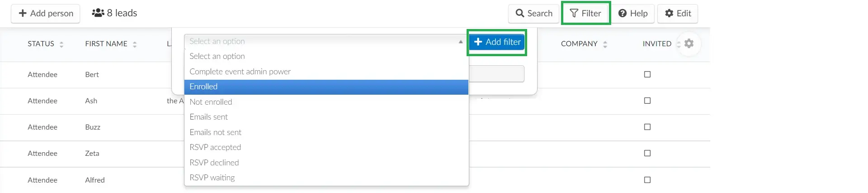Choose 'Enrolled' from the filter list

(x=326, y=87)
